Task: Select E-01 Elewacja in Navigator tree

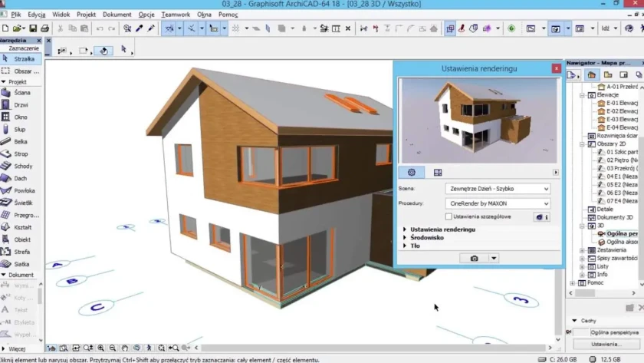Action: pyautogui.click(x=621, y=103)
